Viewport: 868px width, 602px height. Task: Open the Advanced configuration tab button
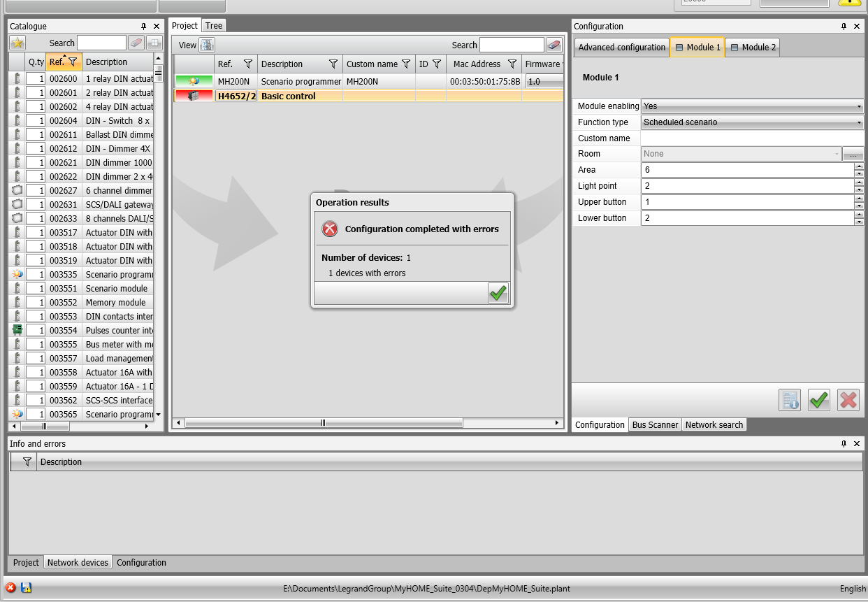[621, 48]
